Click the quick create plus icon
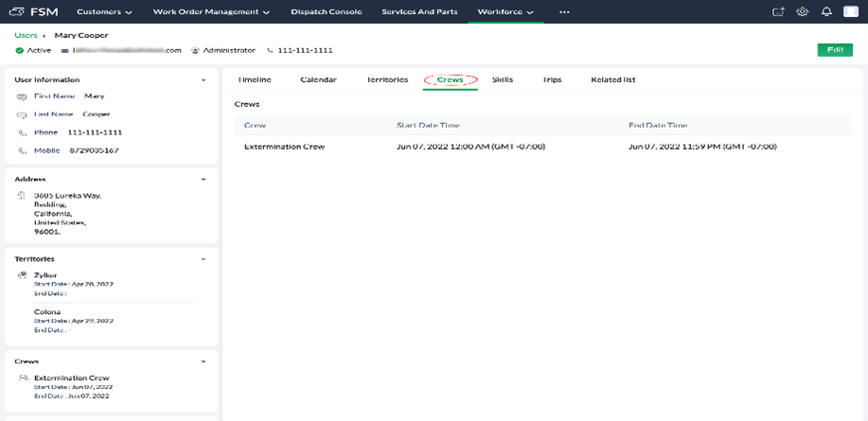868x421 pixels. 778,12
